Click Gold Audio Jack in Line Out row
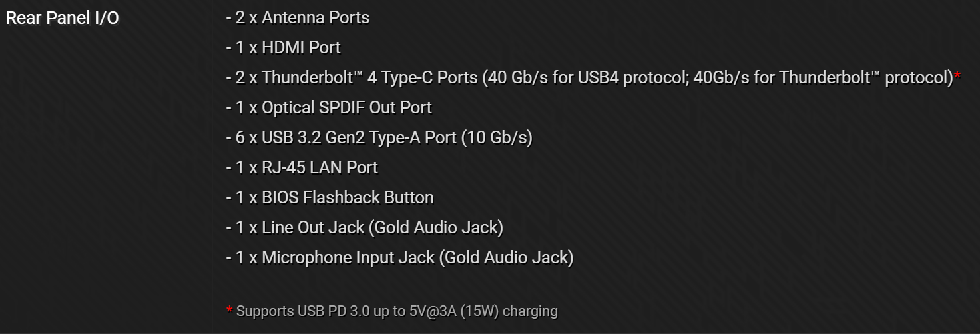 pyautogui.click(x=439, y=228)
